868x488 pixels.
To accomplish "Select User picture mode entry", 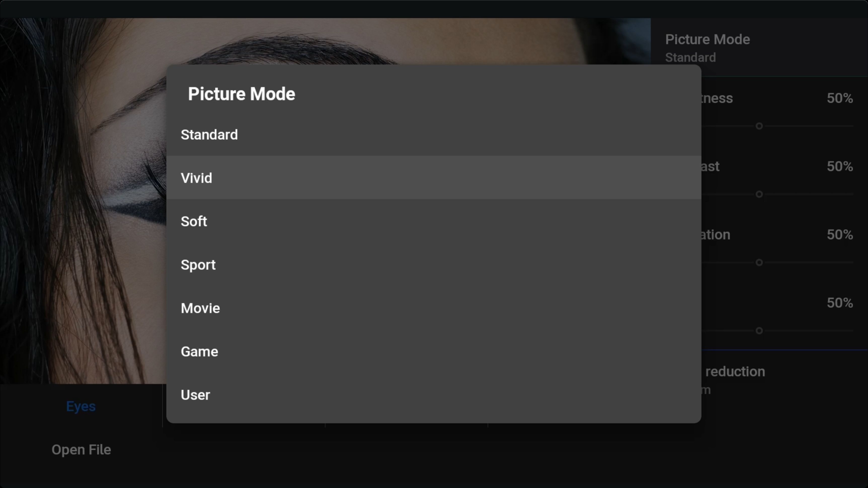I will pos(434,395).
